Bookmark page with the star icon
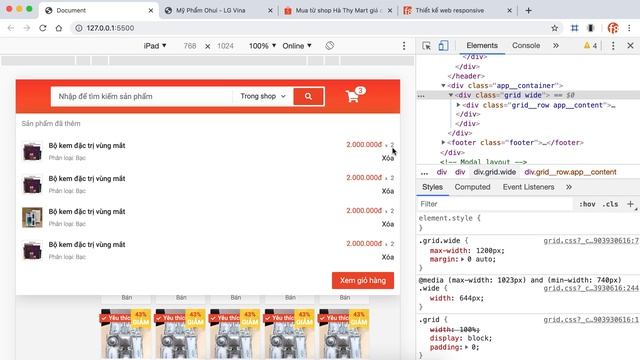This screenshot has height=360, width=640. pyautogui.click(x=554, y=28)
